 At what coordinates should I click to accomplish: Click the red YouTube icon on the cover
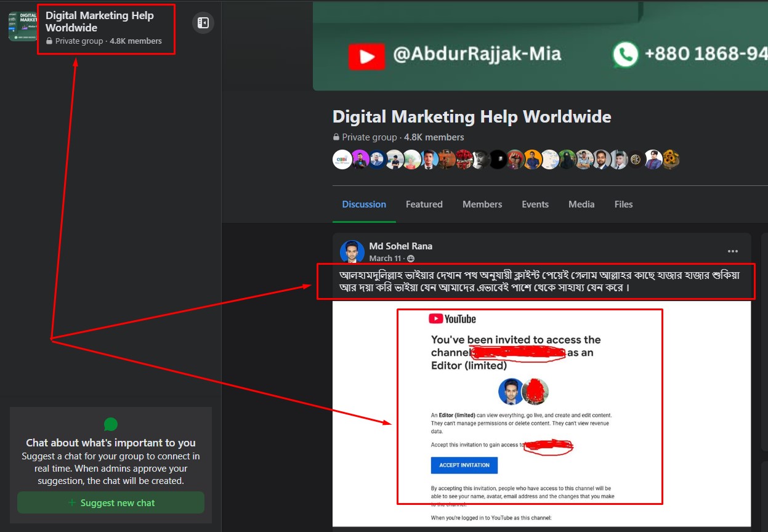coord(366,56)
